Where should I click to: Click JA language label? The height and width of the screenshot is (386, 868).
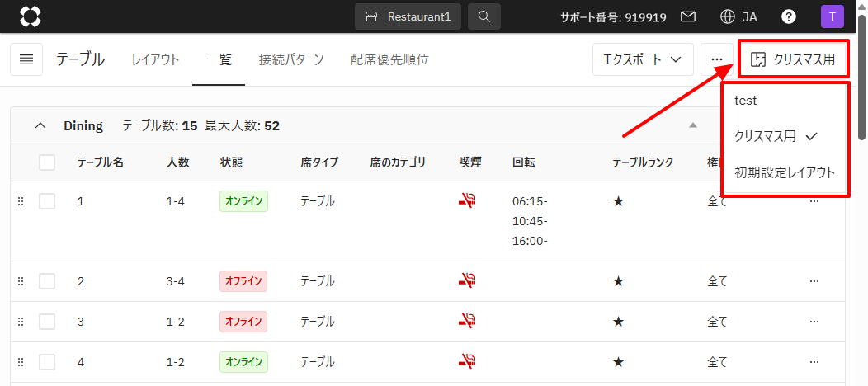pos(749,16)
